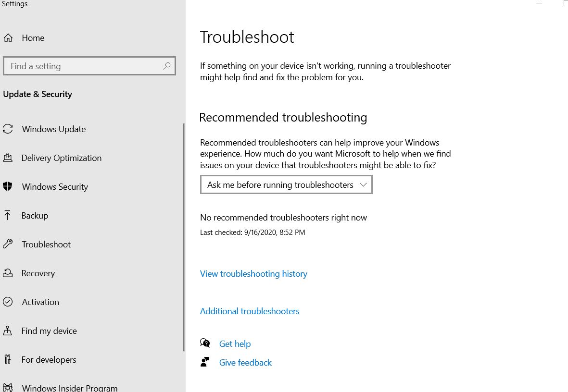This screenshot has height=392, width=568.
Task: Click the Get help chat bubble icon
Action: [205, 343]
